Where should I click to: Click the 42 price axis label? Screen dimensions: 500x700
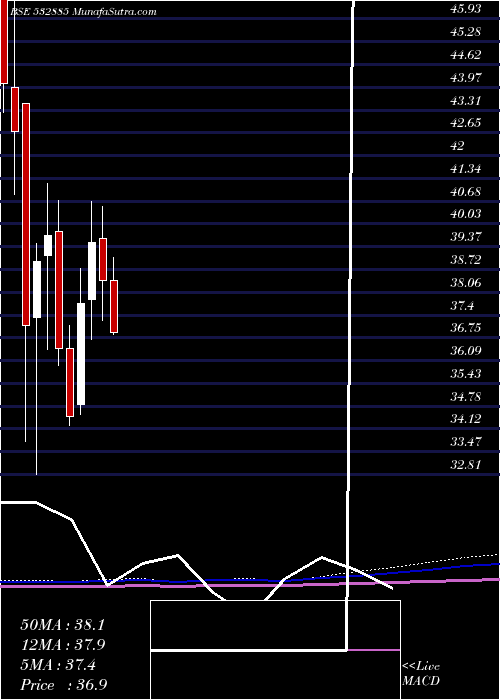pos(458,146)
